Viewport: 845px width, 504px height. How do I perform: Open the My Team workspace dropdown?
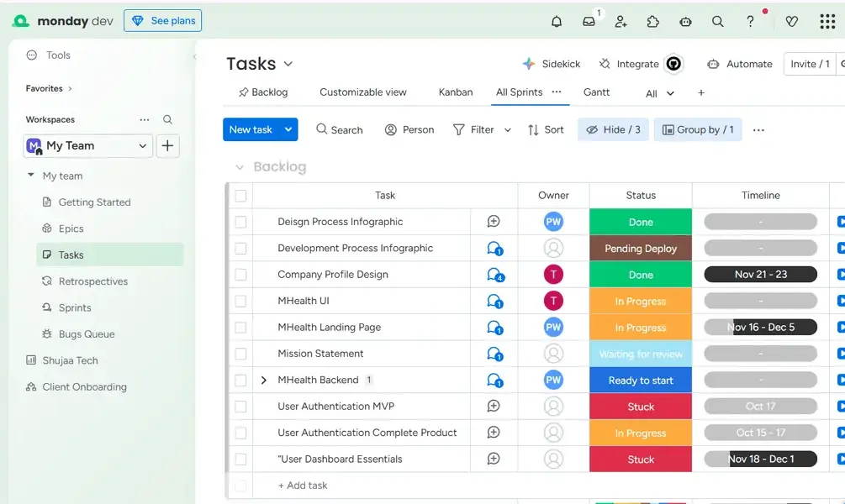point(143,145)
